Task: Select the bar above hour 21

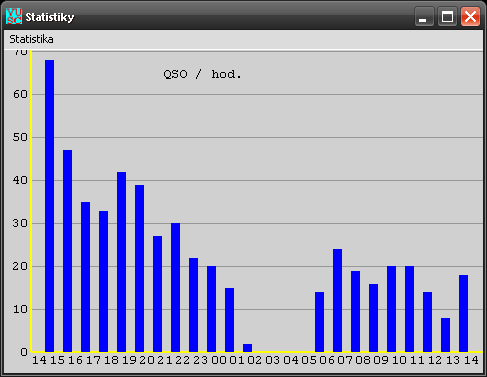Action: coord(175,287)
